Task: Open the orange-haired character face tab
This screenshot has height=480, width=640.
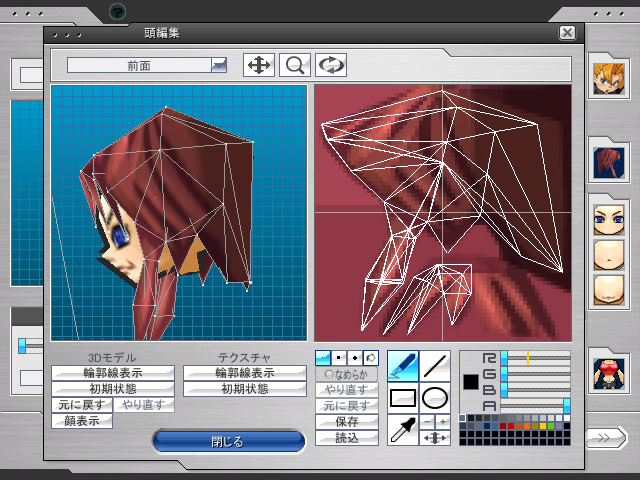Action: (607, 79)
